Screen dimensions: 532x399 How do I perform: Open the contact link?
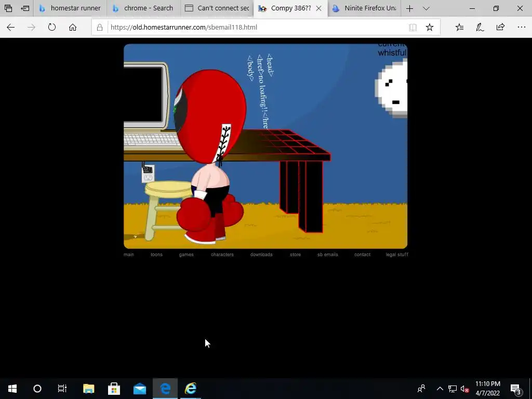click(x=362, y=255)
